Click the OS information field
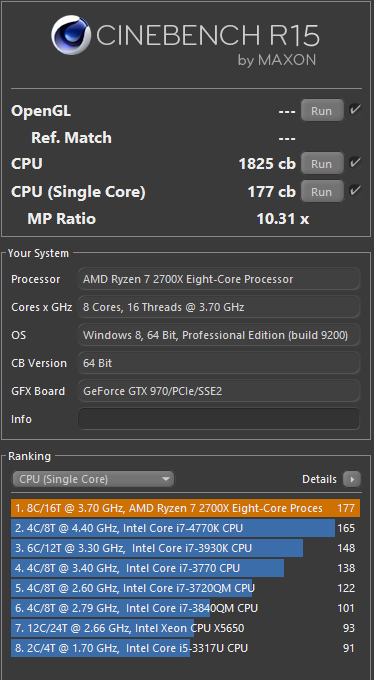 [x=219, y=335]
